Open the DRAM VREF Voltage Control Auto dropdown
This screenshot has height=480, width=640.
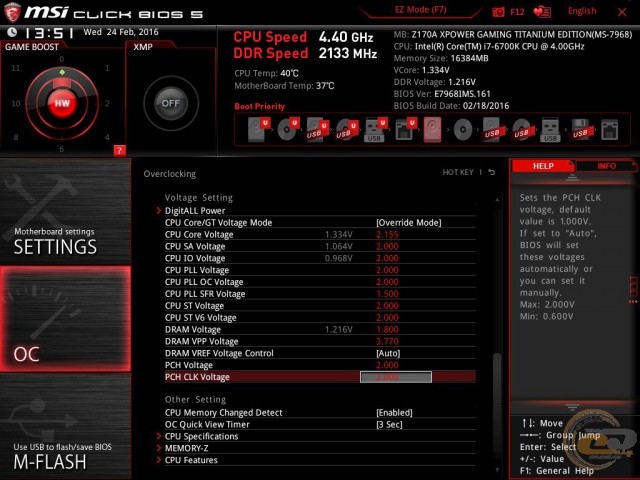tap(388, 353)
